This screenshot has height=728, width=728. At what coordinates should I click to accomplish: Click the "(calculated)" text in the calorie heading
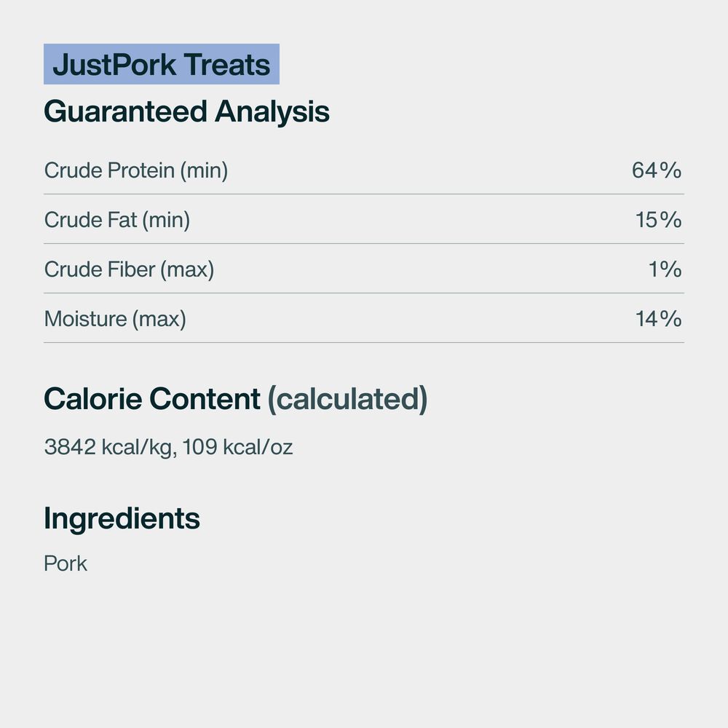coord(347,399)
